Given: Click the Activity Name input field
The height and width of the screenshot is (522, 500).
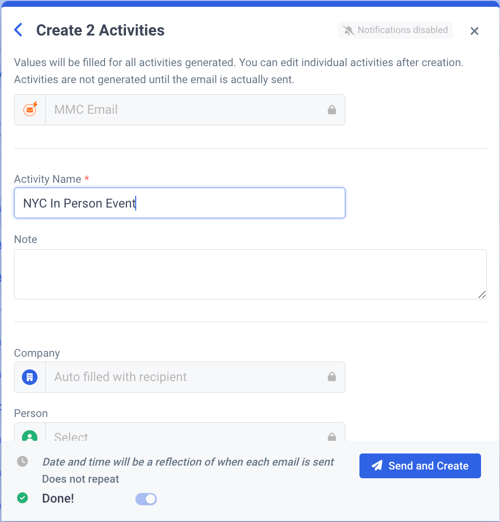Looking at the screenshot, I should (180, 203).
